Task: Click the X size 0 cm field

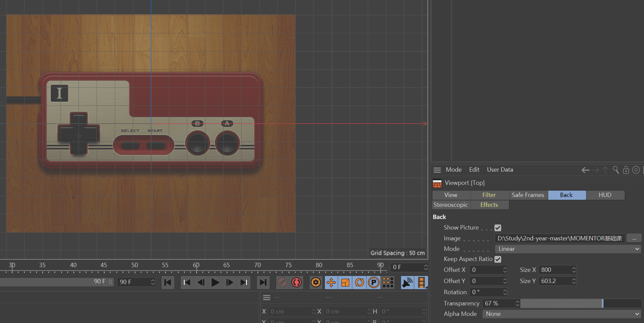Action: [345, 311]
